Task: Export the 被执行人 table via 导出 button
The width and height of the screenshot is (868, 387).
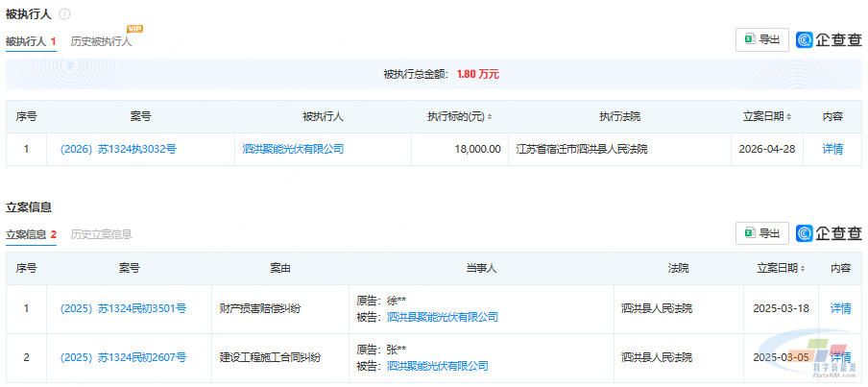Action: (x=761, y=39)
